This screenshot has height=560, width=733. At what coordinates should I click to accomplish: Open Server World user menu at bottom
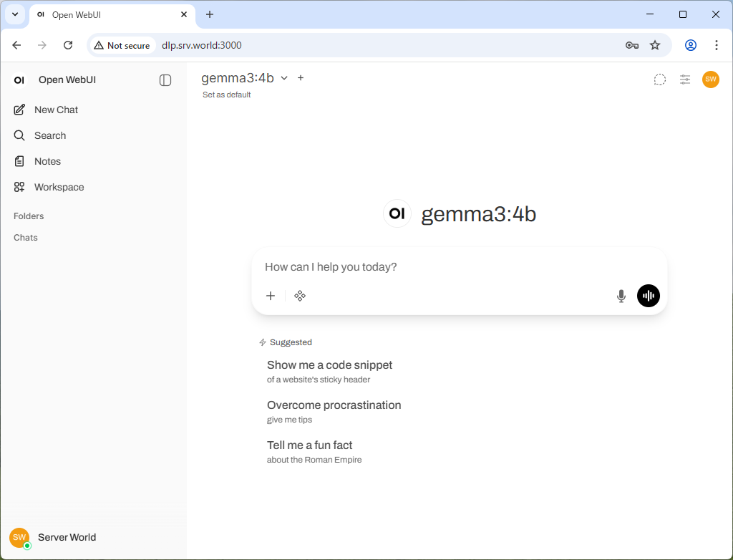pos(66,537)
